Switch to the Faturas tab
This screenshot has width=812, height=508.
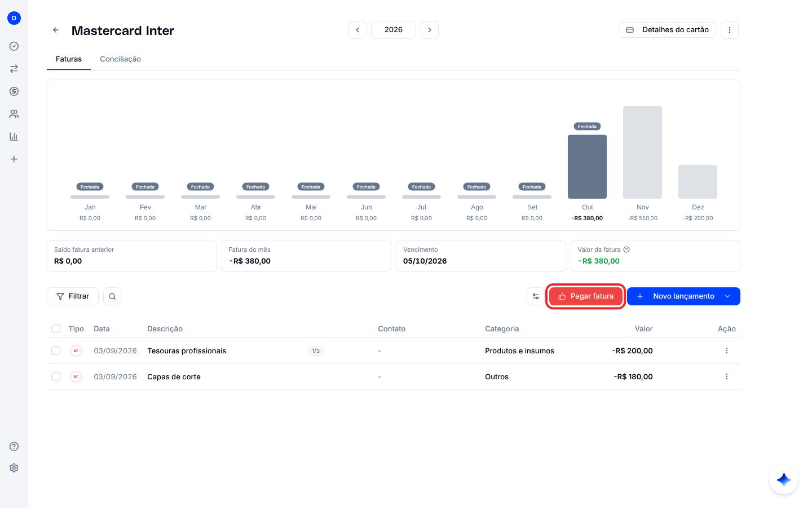(69, 59)
